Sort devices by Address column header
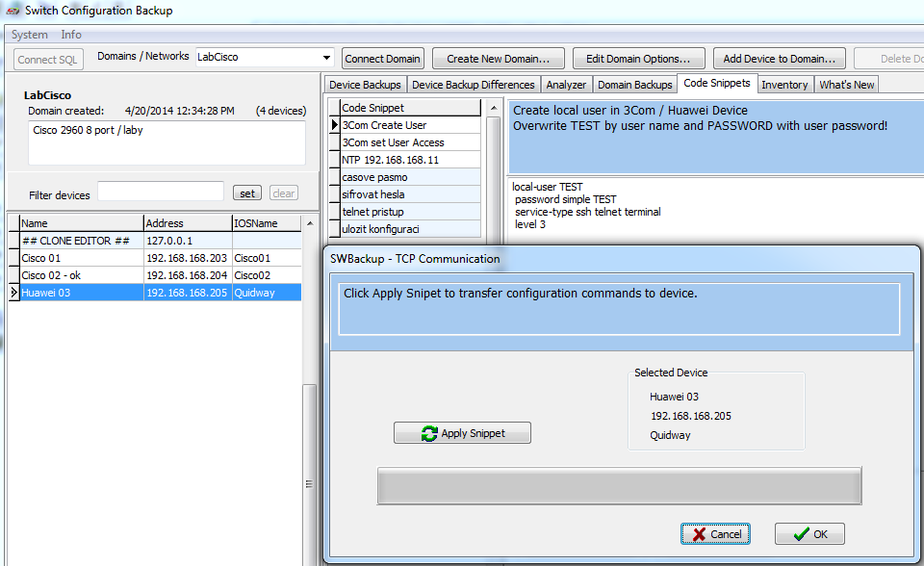This screenshot has height=566, width=924. [x=188, y=223]
